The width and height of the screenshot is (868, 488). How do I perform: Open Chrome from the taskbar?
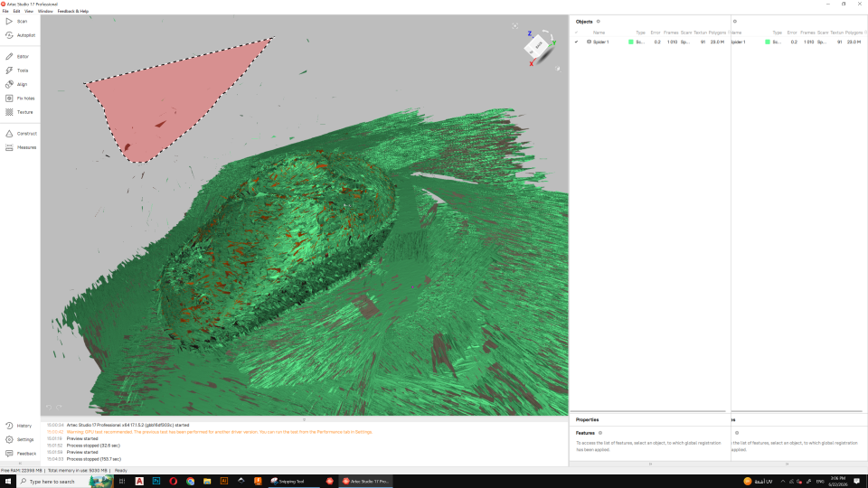pos(190,482)
